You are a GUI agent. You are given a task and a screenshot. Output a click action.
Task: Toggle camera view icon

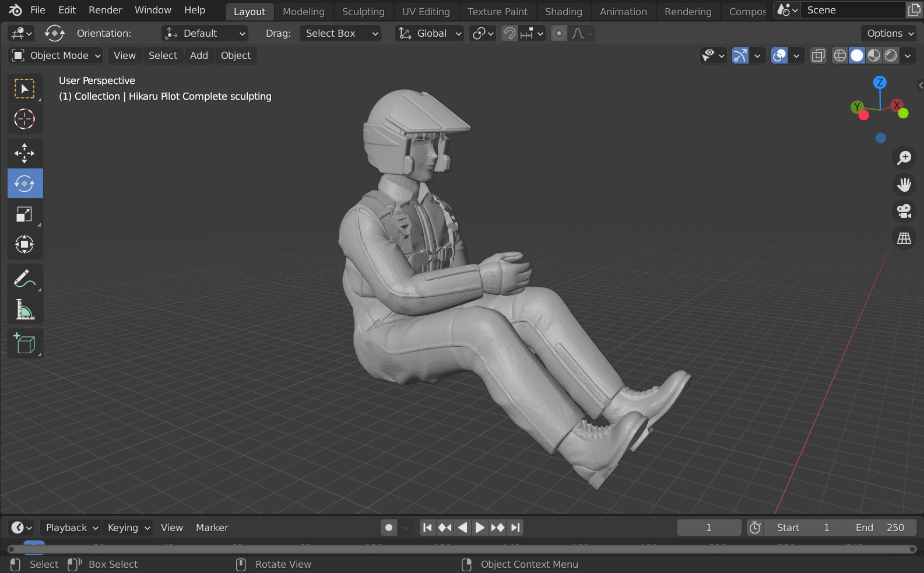pyautogui.click(x=904, y=211)
